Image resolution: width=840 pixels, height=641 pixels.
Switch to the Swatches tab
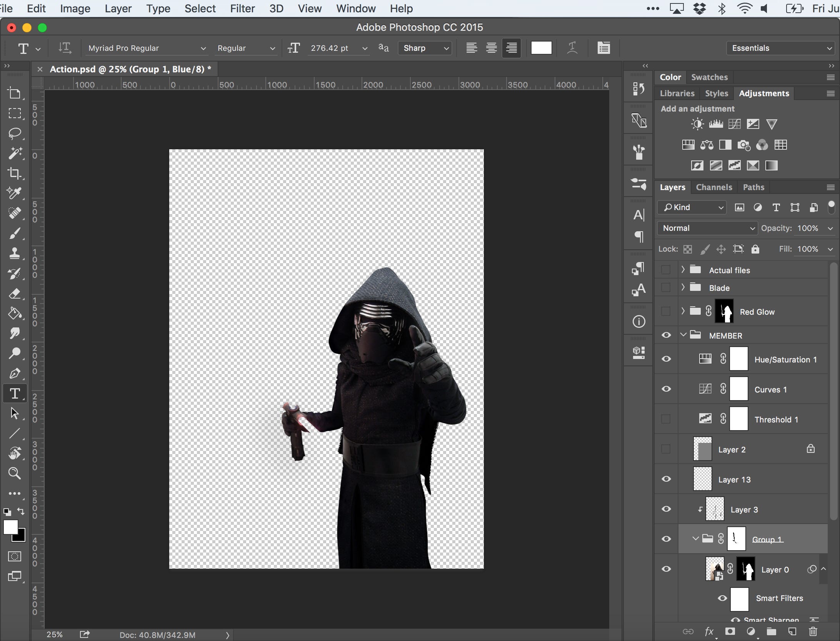[x=709, y=77]
